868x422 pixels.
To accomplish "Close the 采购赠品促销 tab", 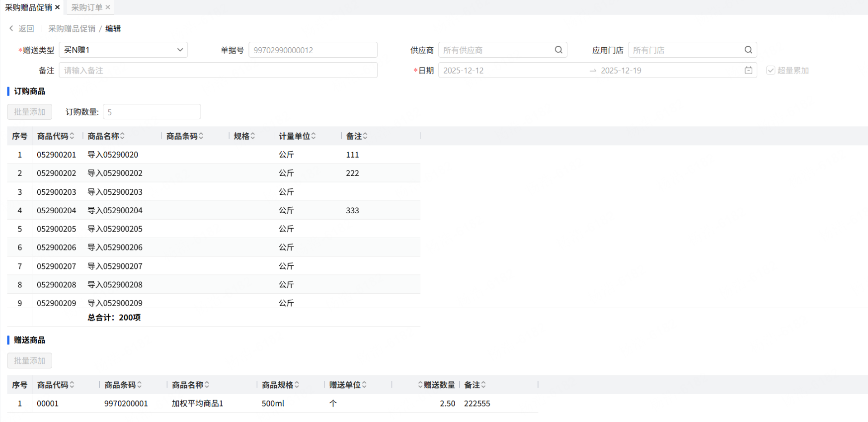I will coord(58,7).
